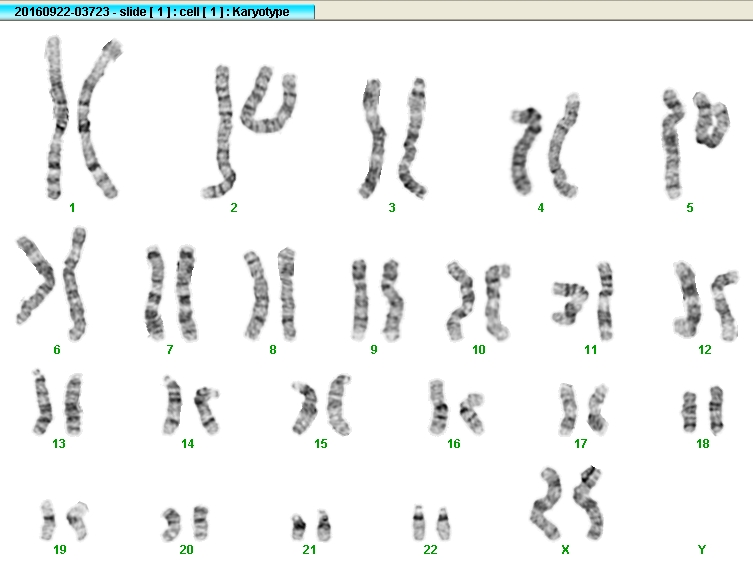Click the chromosome 20 pair image
This screenshot has height=579, width=753.
click(185, 523)
